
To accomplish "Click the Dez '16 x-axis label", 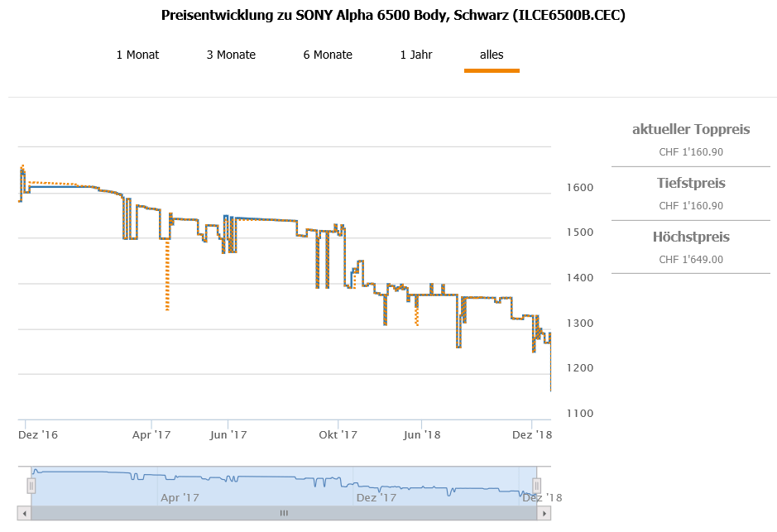I will [38, 434].
